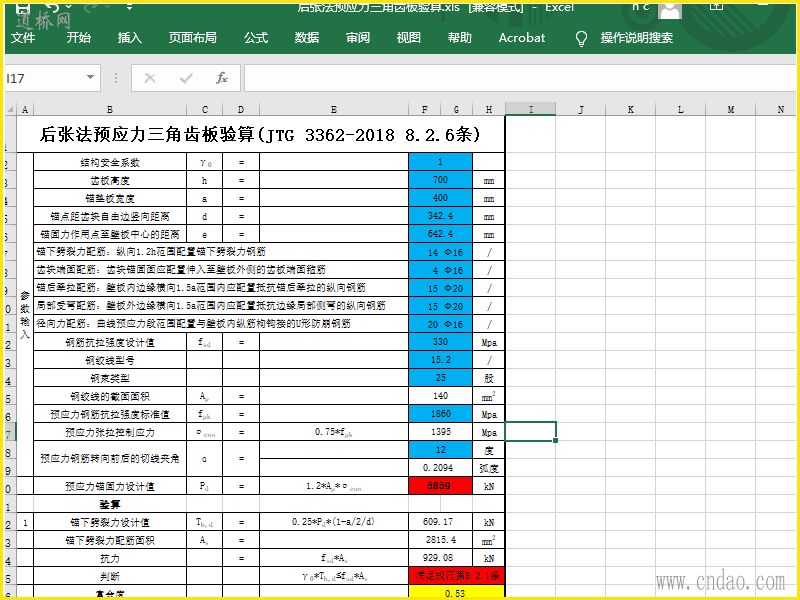This screenshot has height=600, width=800.
Task: Select column M header
Action: pyautogui.click(x=731, y=109)
